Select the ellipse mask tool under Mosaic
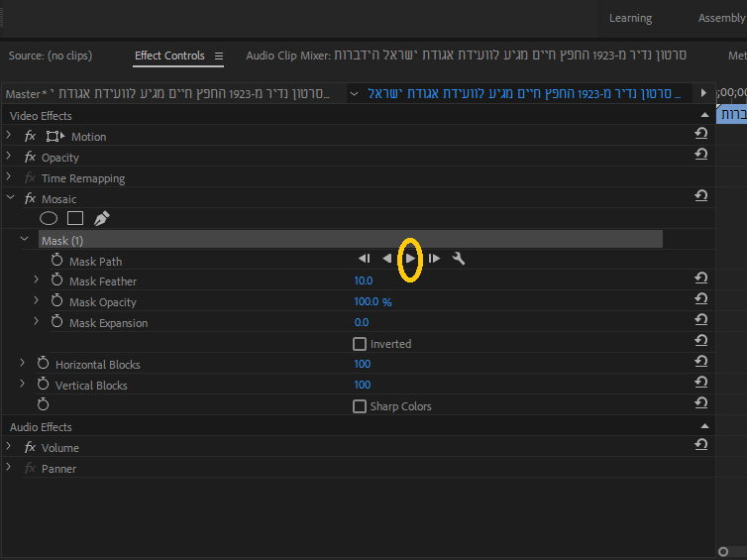This screenshot has width=747, height=560. coord(49,218)
